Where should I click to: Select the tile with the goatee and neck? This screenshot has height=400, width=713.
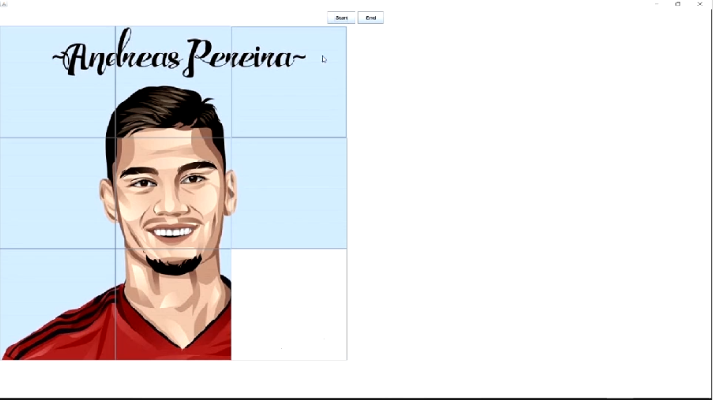pyautogui.click(x=173, y=305)
